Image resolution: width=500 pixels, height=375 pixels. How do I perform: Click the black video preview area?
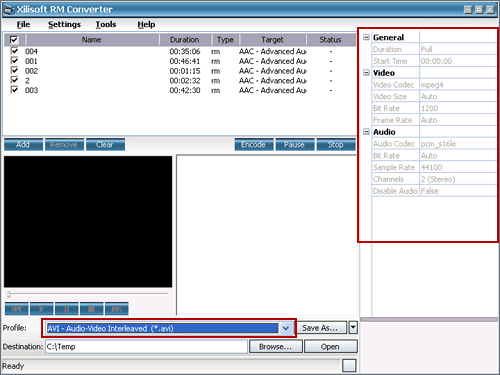point(88,222)
